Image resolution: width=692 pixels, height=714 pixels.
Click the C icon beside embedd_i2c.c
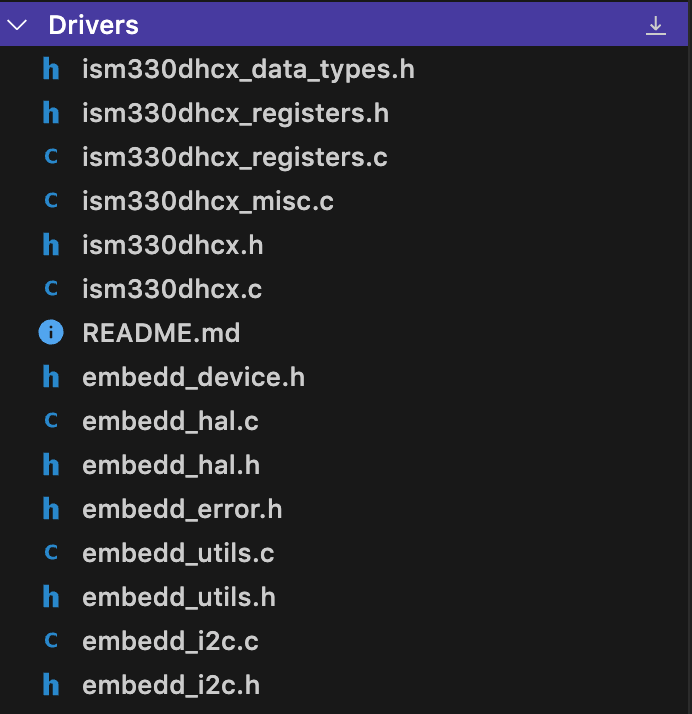tap(50, 641)
